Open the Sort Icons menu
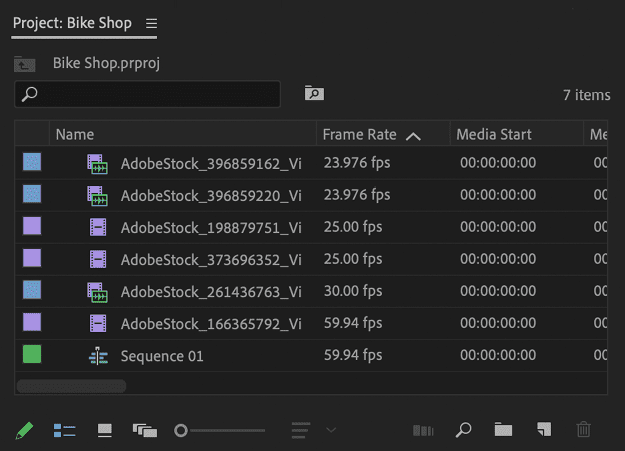Image resolution: width=625 pixels, height=451 pixels. [x=301, y=430]
